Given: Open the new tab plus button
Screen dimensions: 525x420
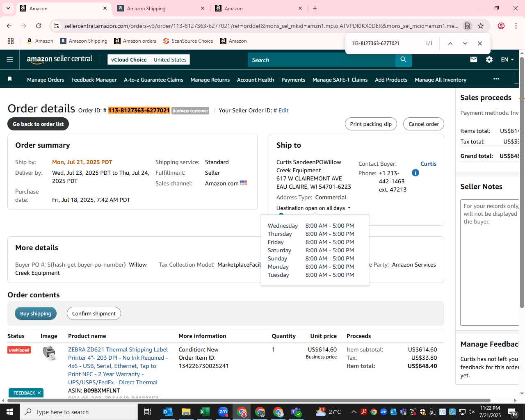Looking at the screenshot, I should tap(315, 8).
